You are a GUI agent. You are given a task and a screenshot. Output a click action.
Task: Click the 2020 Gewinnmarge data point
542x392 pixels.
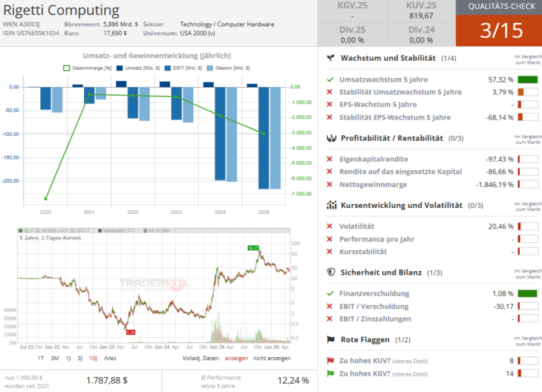[45, 199]
